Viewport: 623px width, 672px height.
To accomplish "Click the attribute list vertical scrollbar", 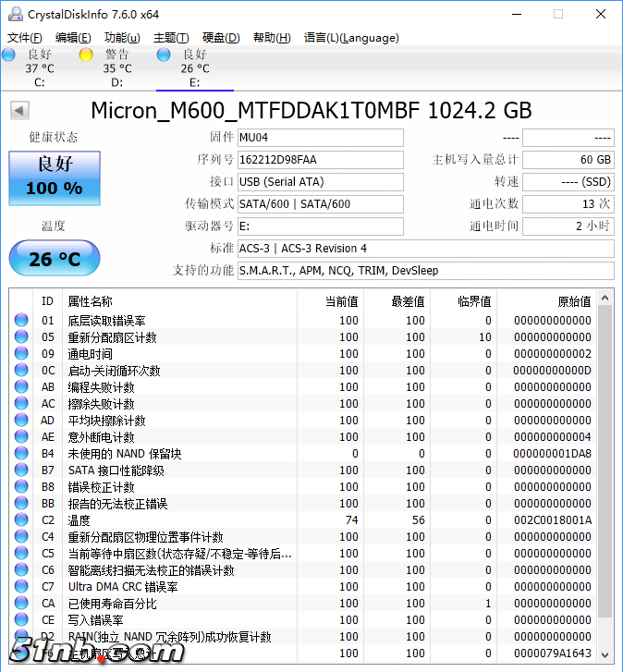I will 605,462.
